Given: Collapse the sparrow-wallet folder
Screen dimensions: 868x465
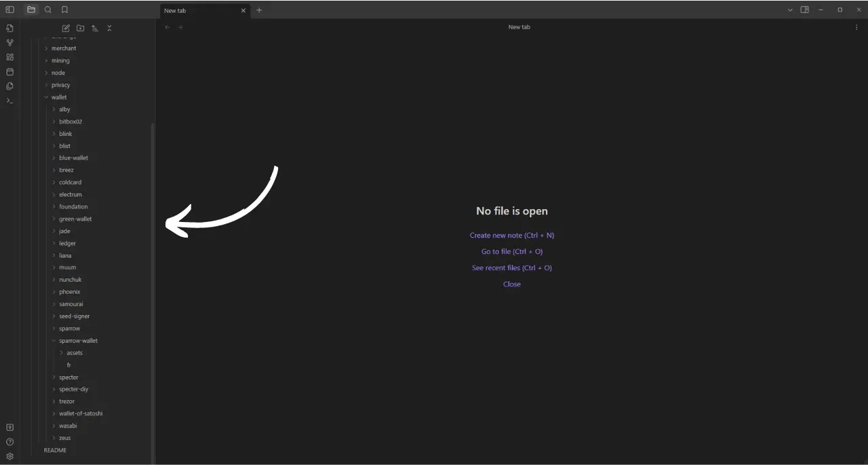Looking at the screenshot, I should (x=78, y=341).
